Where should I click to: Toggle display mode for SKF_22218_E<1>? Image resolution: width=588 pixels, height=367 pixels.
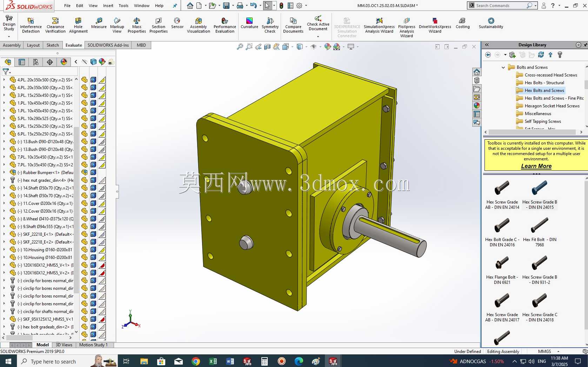pyautogui.click(x=93, y=234)
